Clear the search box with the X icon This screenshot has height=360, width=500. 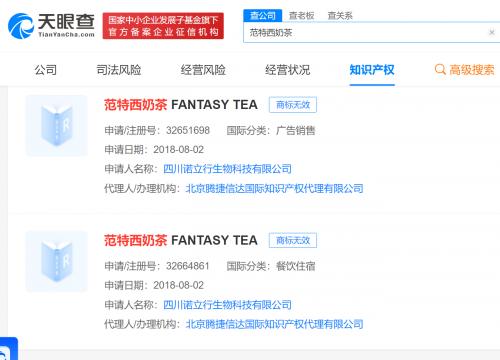[492, 32]
